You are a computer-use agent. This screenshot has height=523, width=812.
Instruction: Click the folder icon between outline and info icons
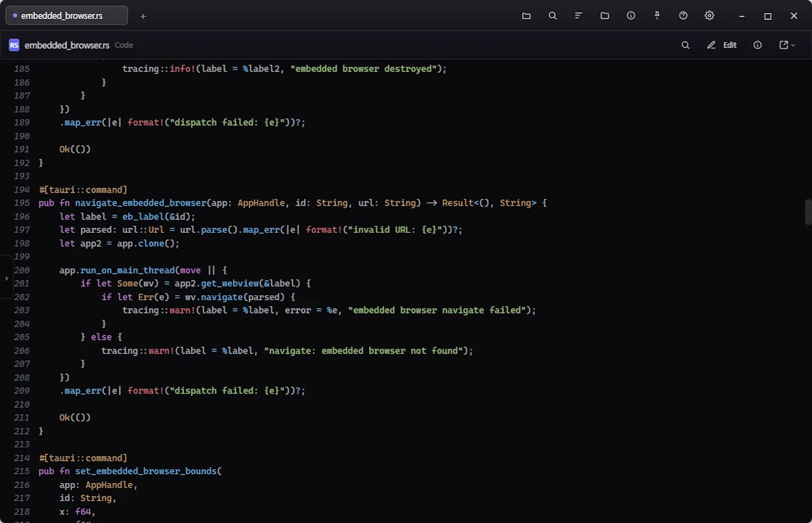tap(604, 16)
